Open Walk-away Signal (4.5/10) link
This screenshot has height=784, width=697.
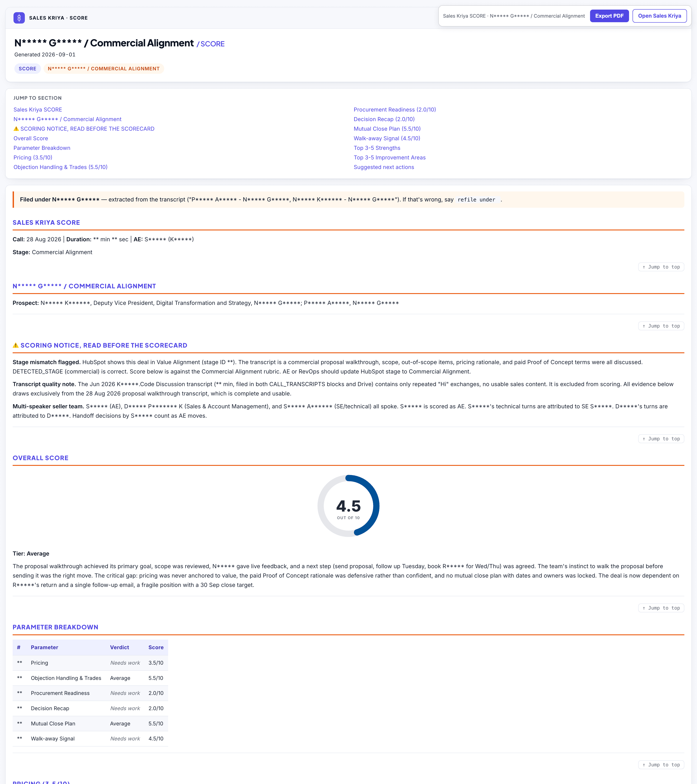pos(387,139)
